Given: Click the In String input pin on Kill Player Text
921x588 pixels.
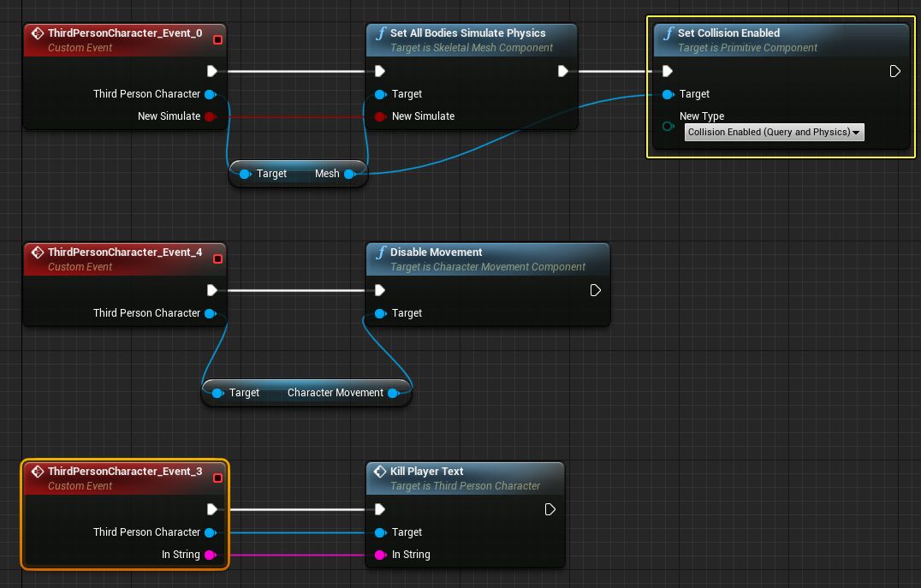Looking at the screenshot, I should [380, 555].
